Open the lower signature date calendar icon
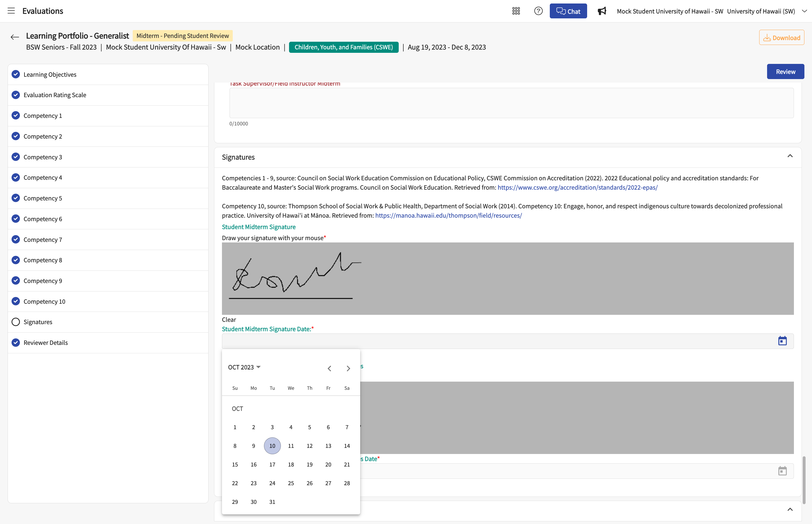This screenshot has width=812, height=524. point(782,471)
